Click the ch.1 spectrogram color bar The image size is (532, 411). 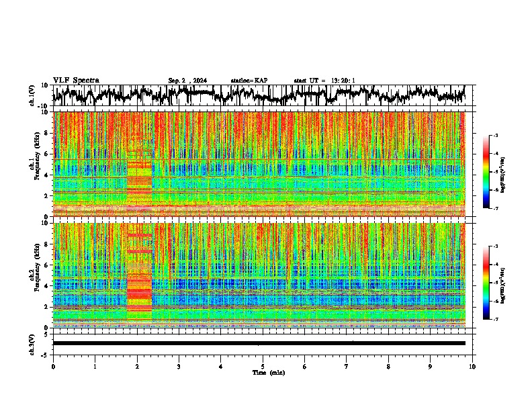(x=486, y=172)
